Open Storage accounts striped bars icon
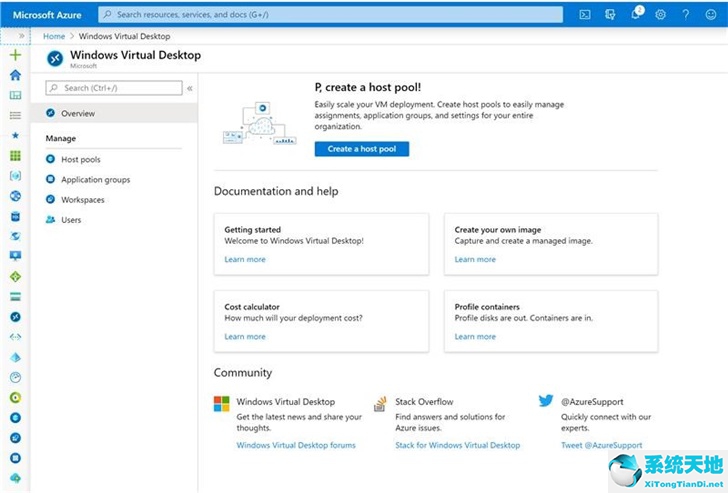Screen dimensions: 728x493 15,297
